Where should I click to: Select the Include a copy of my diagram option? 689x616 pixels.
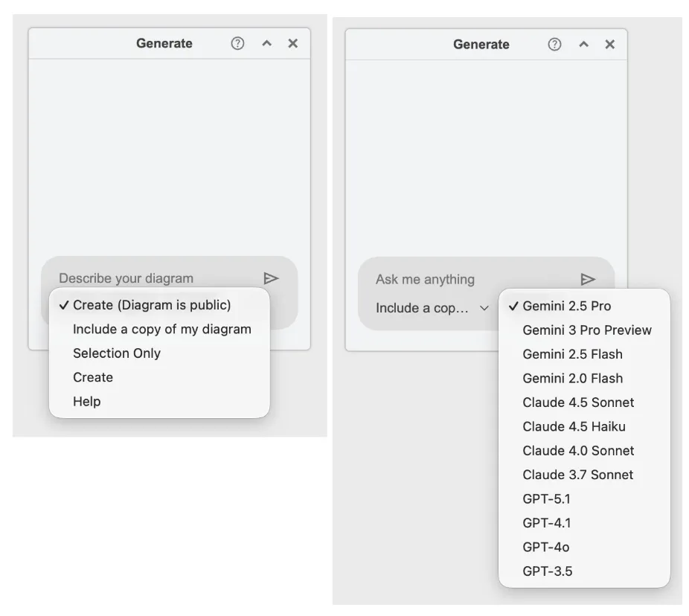[161, 329]
